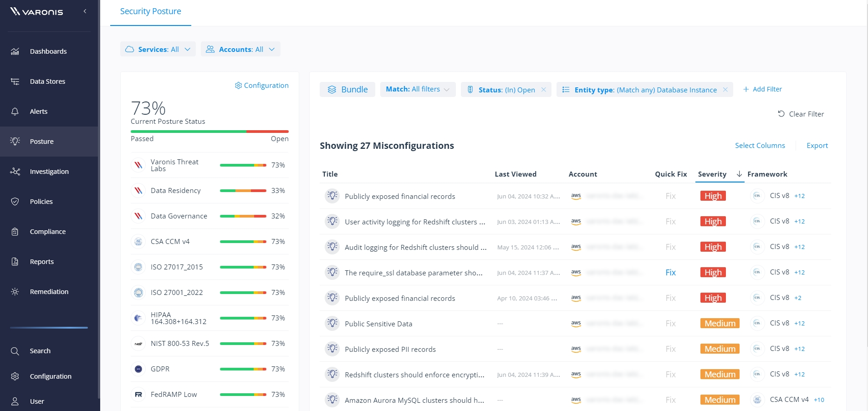Select the ISO 27017_2015 framework row
This screenshot has width=868, height=411.
pos(209,267)
